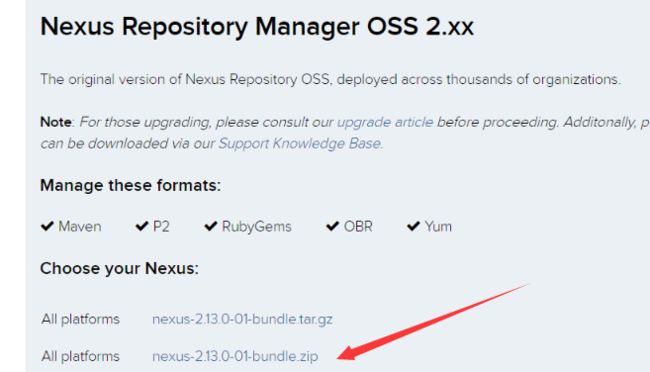Click All platforms label beside tar.gz

click(x=80, y=319)
